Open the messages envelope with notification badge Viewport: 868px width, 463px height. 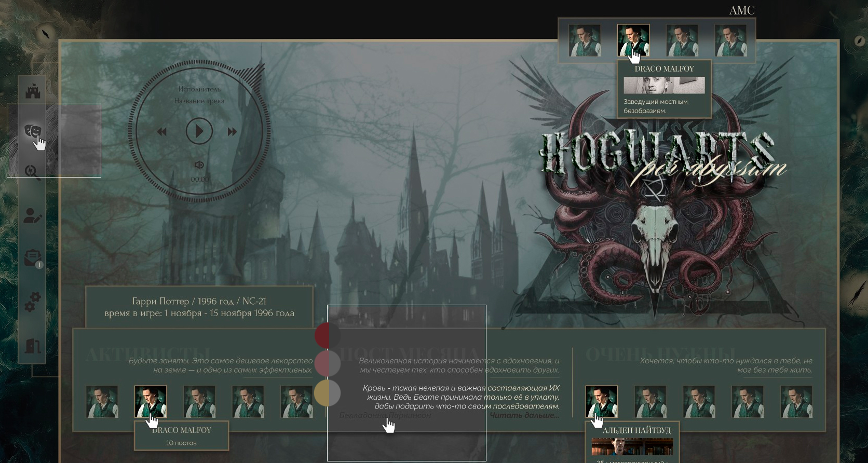(x=32, y=258)
